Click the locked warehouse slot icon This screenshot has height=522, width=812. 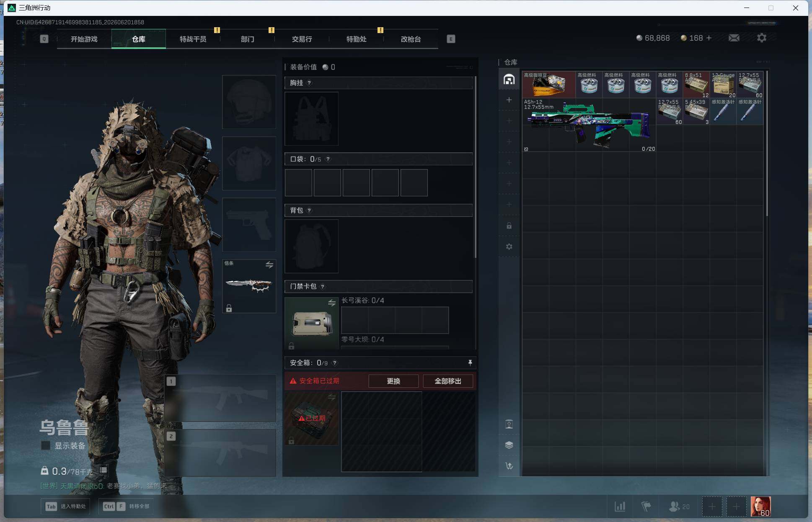(509, 226)
